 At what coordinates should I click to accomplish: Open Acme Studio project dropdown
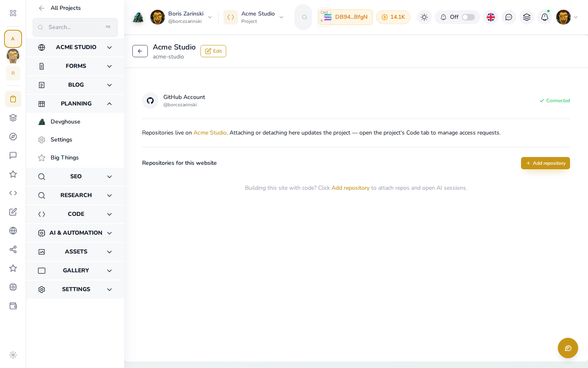[x=254, y=17]
